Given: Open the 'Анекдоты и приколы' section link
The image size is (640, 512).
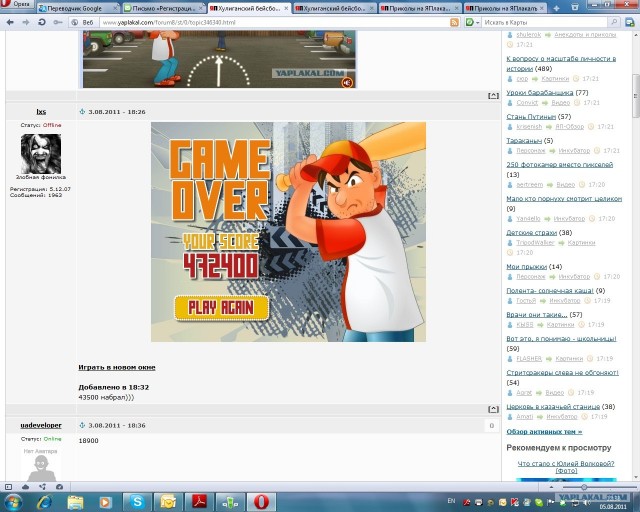Looking at the screenshot, I should click(585, 35).
